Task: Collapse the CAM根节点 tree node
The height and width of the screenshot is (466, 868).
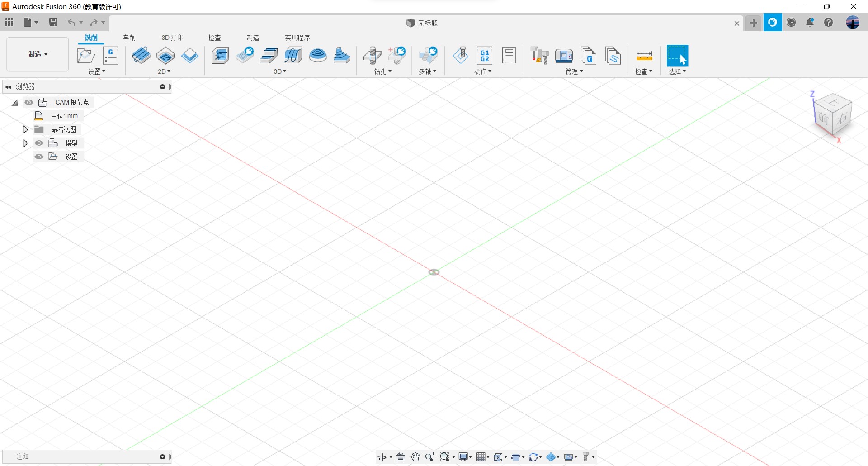Action: pos(15,103)
